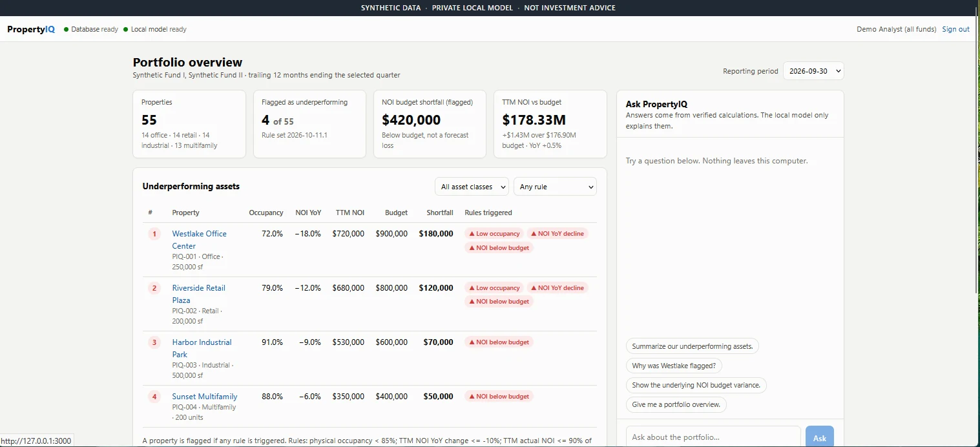Click Sunset's NOI below budget tag

499,397
